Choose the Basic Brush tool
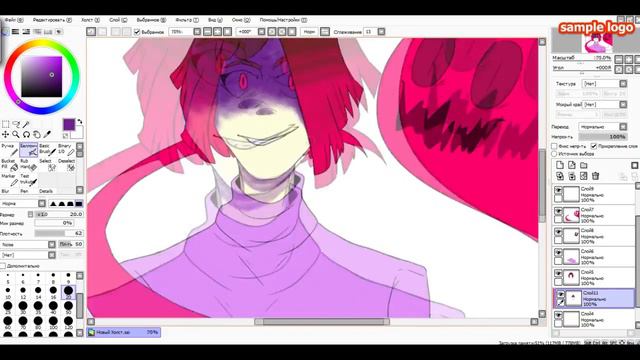The image size is (640, 360). (x=47, y=149)
